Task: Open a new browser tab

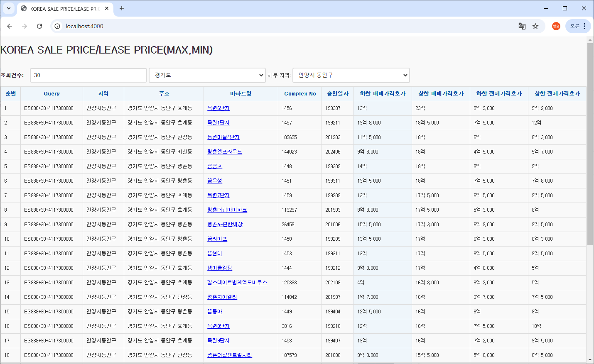Action: click(x=122, y=8)
